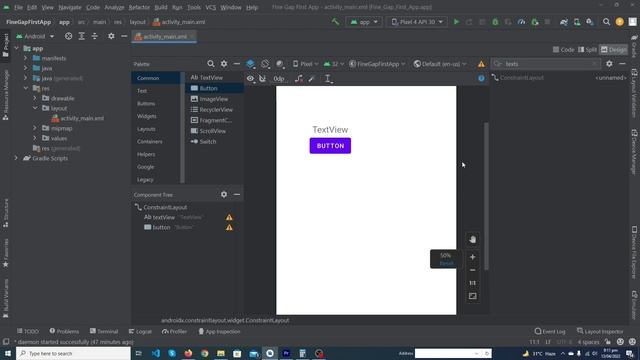This screenshot has width=640, height=360.
Task: Click Guidelines icon in design toolbar
Action: tap(328, 78)
